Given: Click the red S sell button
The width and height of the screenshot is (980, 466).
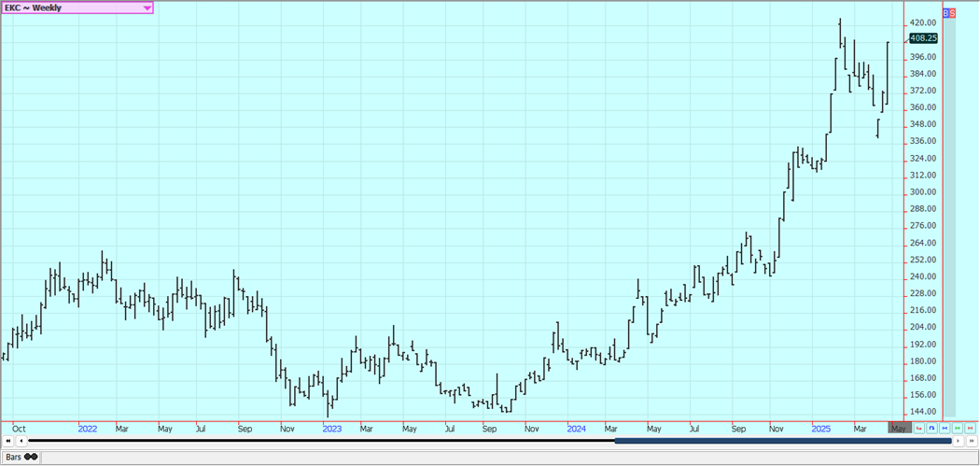Looking at the screenshot, I should click(x=952, y=13).
